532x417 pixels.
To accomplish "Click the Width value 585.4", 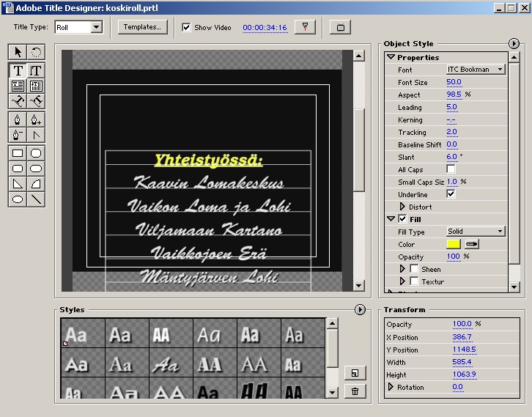I will click(462, 362).
